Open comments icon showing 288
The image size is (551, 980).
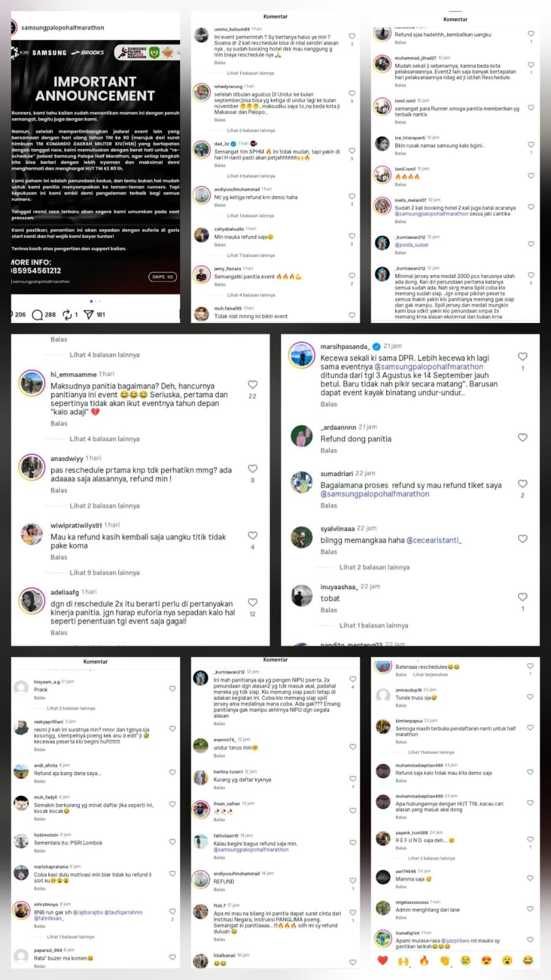point(37,314)
